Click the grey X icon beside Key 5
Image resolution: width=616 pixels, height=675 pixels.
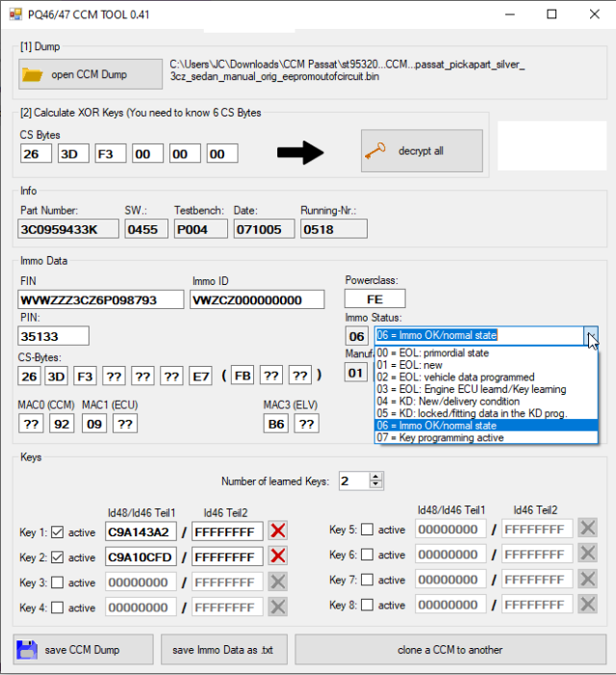pos(587,529)
